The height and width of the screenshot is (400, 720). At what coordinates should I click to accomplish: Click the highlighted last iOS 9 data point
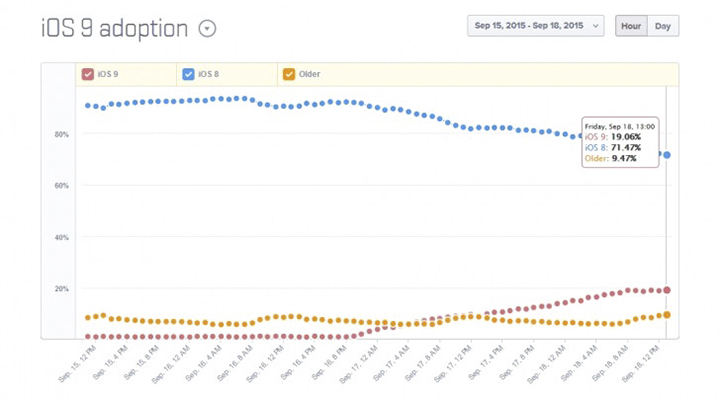click(x=667, y=290)
